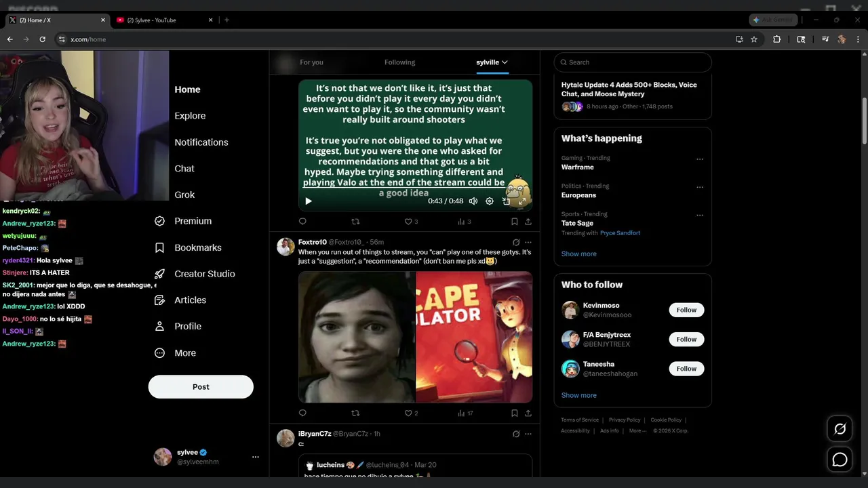868x488 pixels.
Task: Reload the page in Chrome
Action: click(x=42, y=39)
